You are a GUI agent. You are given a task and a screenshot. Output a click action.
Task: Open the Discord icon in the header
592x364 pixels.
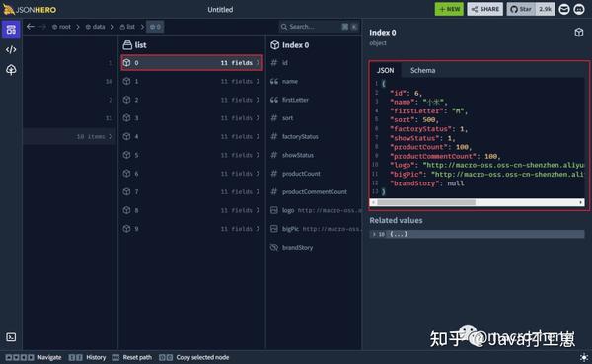click(x=579, y=9)
